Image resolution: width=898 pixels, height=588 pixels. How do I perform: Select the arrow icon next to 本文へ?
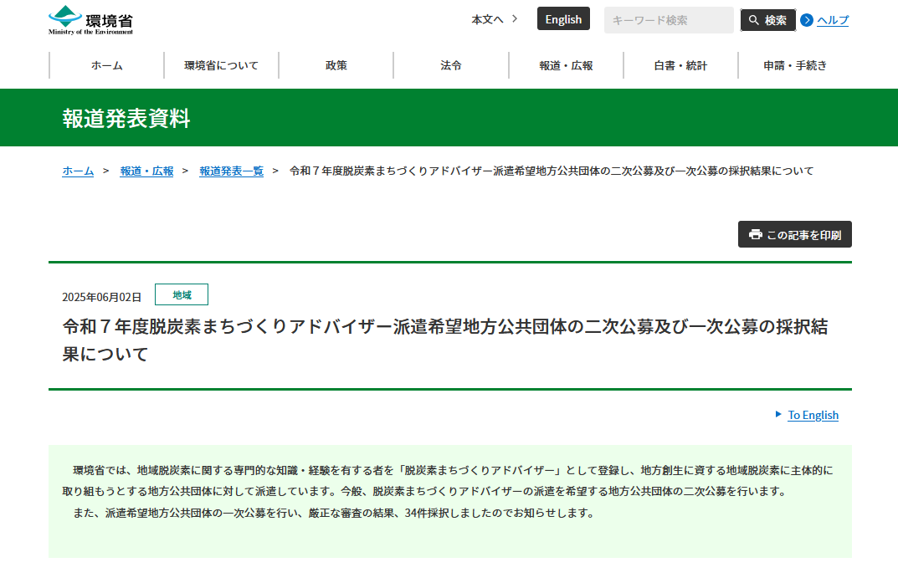pos(513,18)
